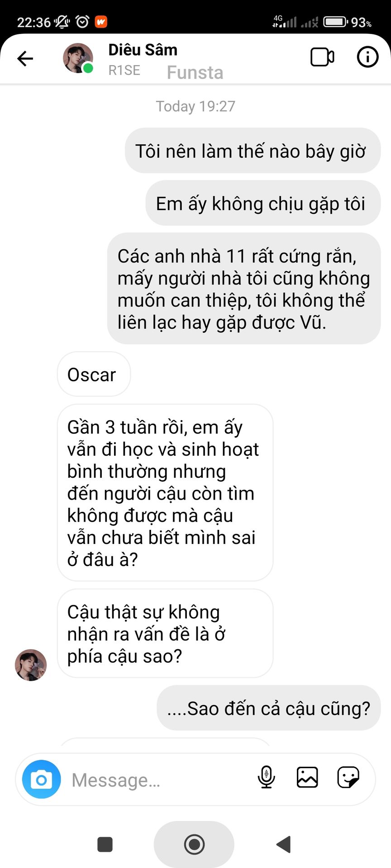Viewport: 391px width, 868px height.
Task: Tap the back arrow in header
Action: tap(25, 58)
